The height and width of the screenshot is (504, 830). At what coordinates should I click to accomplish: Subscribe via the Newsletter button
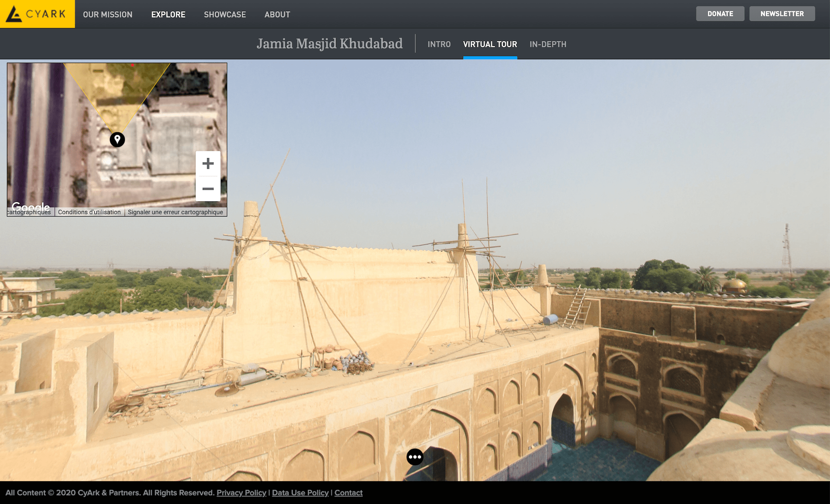tap(782, 14)
